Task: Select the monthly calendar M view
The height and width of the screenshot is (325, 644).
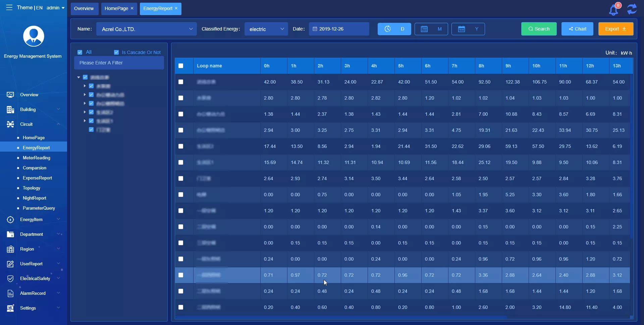Action: [431, 29]
